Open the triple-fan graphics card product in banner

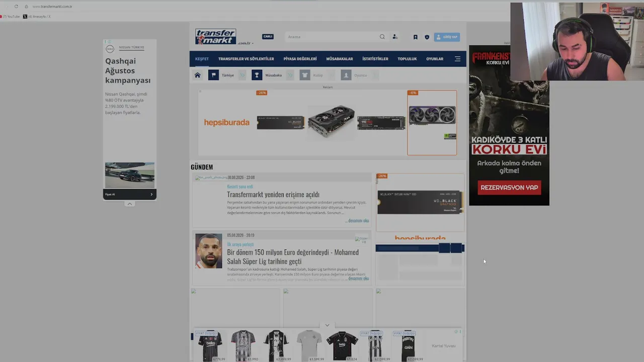click(x=331, y=121)
